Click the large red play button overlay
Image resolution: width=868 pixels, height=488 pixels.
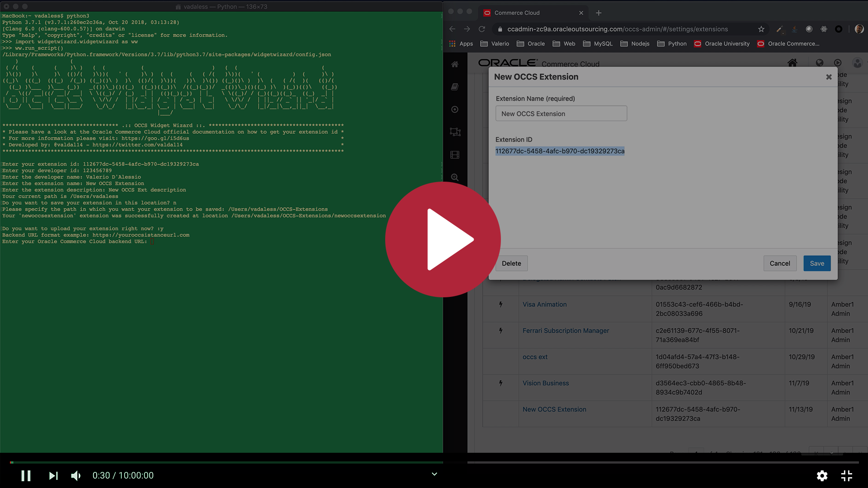click(443, 239)
